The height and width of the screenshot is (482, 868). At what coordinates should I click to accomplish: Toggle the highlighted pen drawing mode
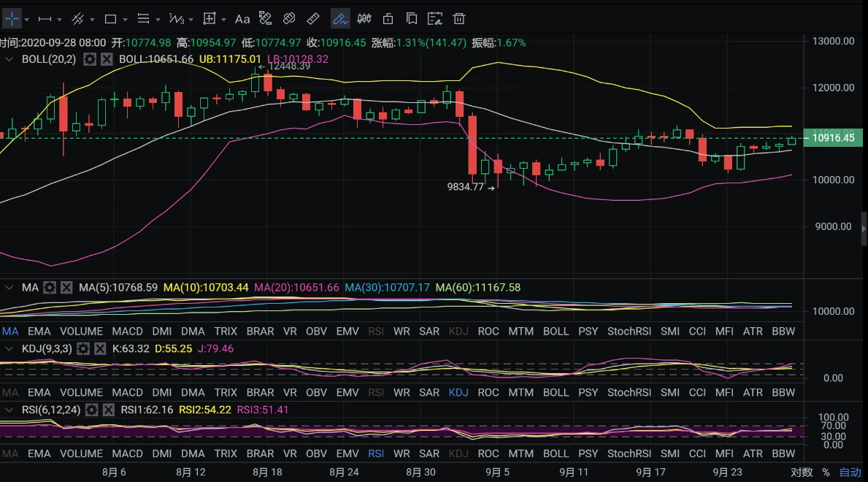click(340, 19)
